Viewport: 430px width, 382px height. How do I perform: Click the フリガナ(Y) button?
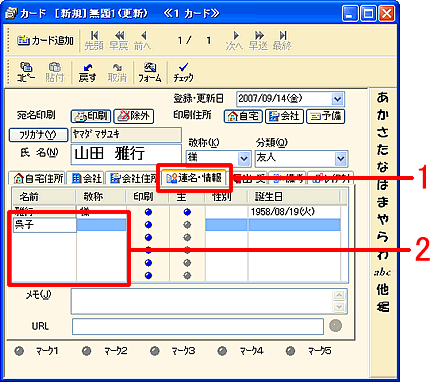click(x=38, y=135)
